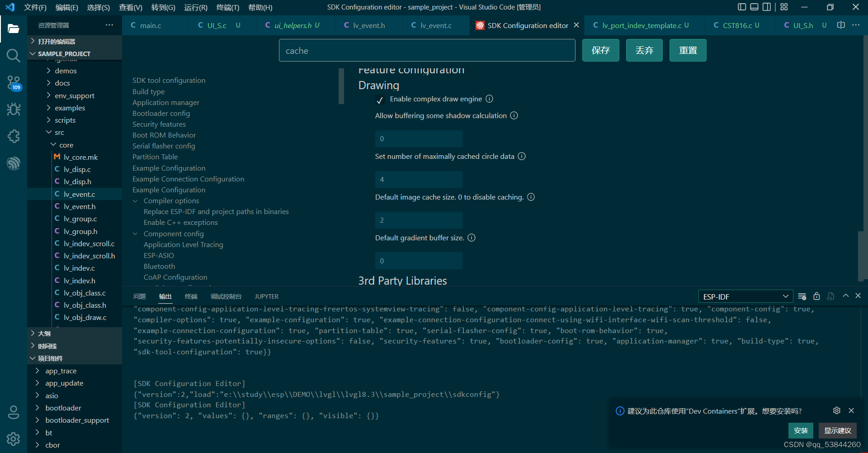Open lv_indev_scroll.c in file tree
Screen dimensions: 868x453
[89, 243]
